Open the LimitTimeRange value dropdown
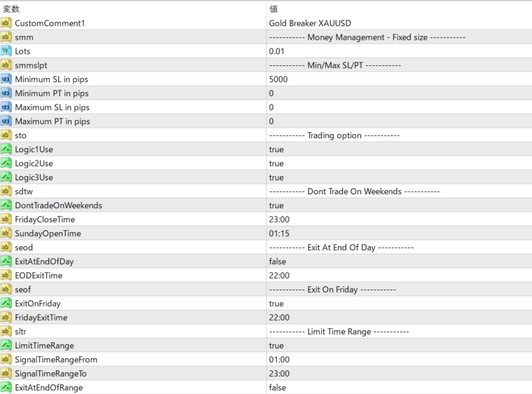532x394 pixels. pos(276,346)
